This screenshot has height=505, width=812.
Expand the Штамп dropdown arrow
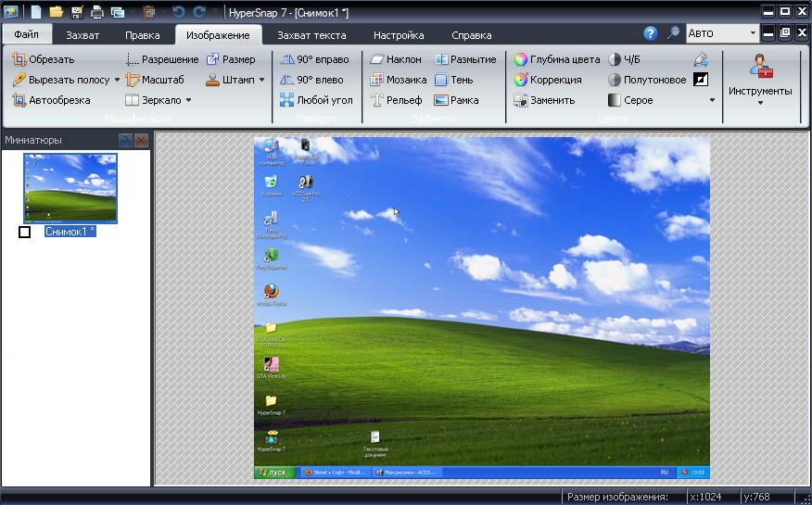[261, 80]
